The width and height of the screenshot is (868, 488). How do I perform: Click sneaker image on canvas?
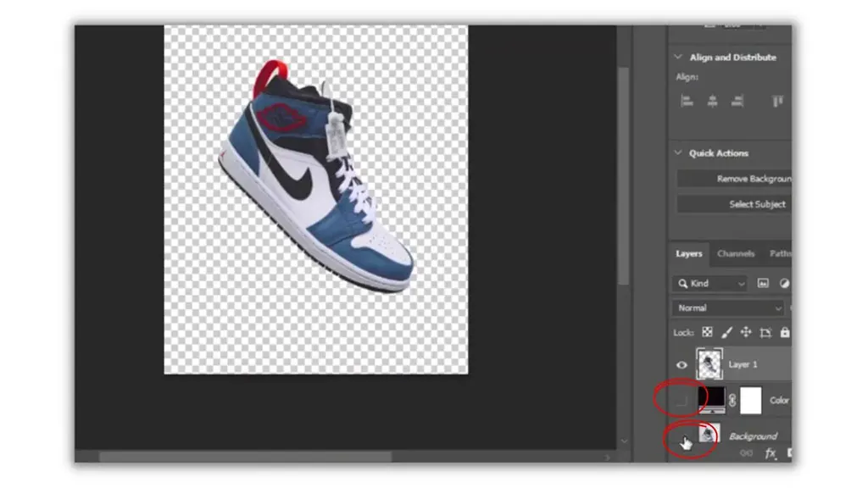(316, 176)
